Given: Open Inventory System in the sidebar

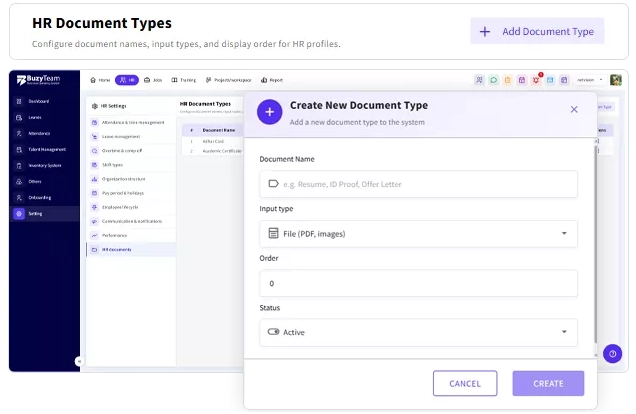Looking at the screenshot, I should click(45, 165).
